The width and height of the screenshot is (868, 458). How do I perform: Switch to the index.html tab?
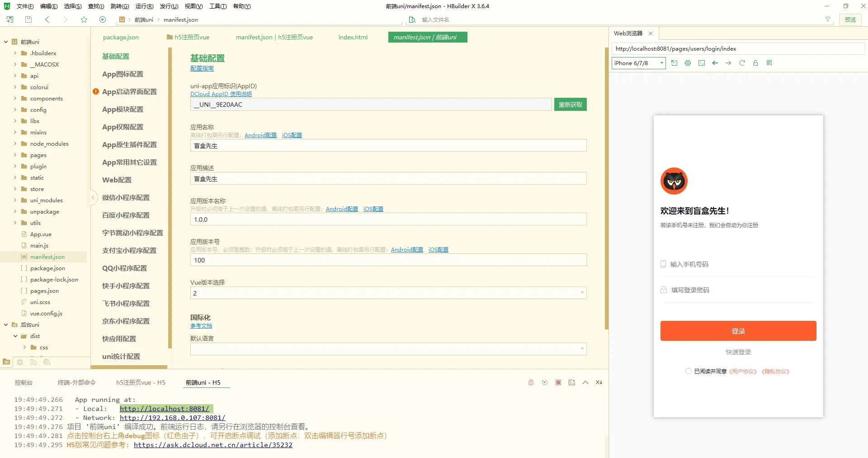click(353, 37)
